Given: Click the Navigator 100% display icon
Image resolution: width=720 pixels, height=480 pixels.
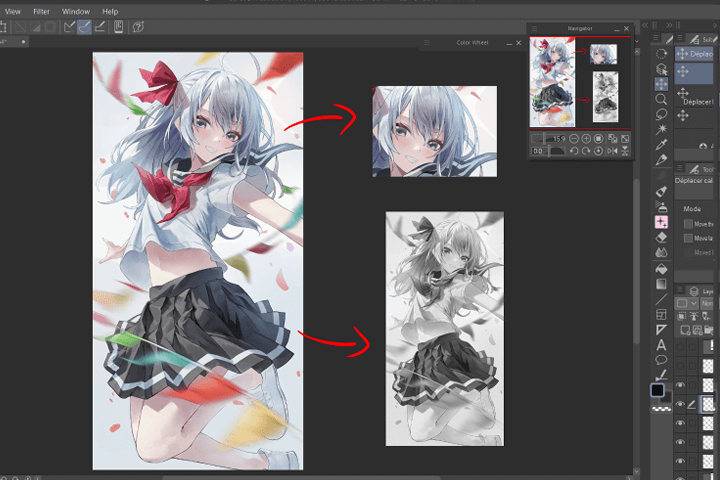Looking at the screenshot, I should (x=598, y=138).
